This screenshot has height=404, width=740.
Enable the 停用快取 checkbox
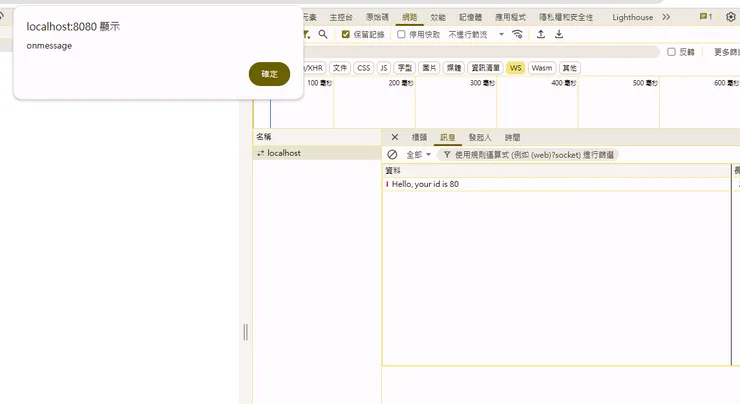click(401, 34)
